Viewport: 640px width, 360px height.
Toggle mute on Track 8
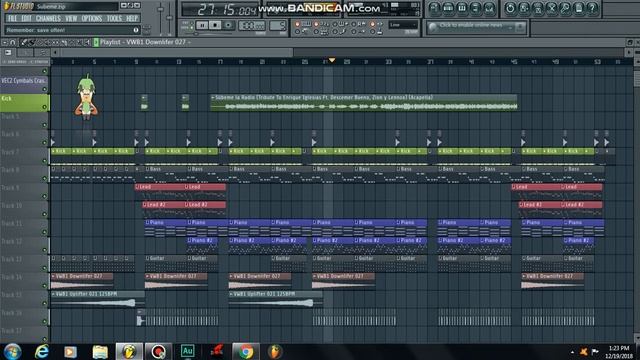click(44, 178)
